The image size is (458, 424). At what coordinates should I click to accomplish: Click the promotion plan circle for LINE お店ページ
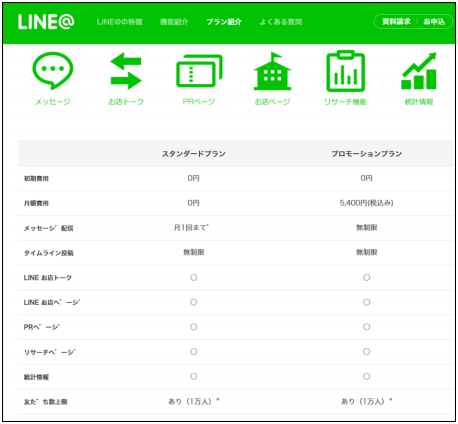367,302
